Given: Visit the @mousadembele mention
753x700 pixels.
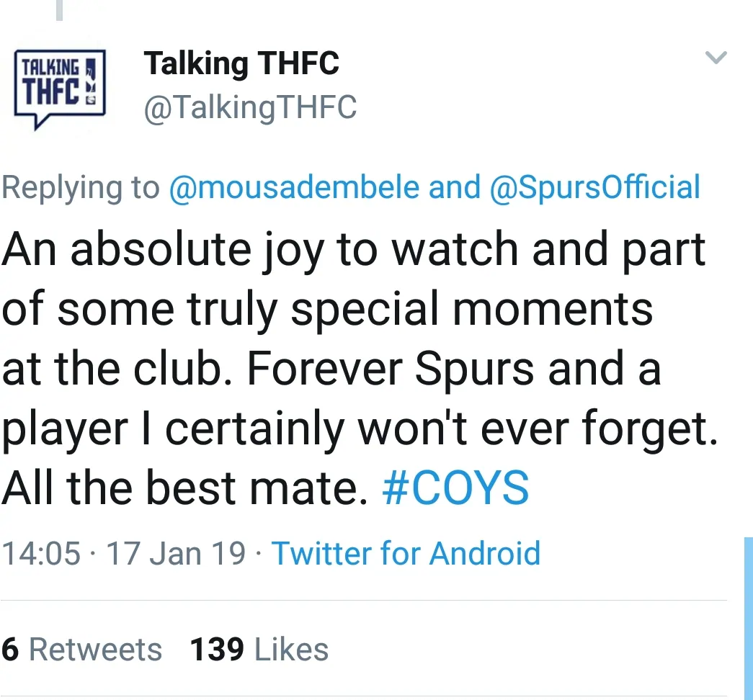Looking at the screenshot, I should (294, 187).
